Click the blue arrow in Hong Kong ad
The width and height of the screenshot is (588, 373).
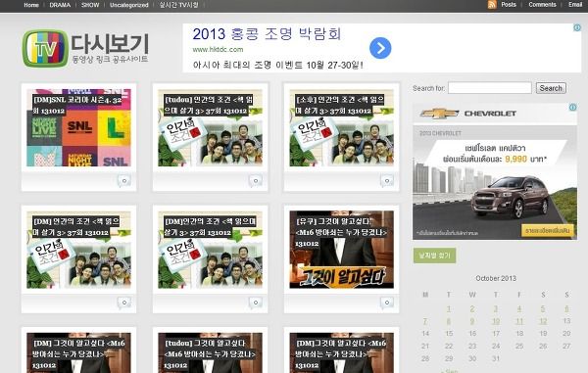(380, 48)
